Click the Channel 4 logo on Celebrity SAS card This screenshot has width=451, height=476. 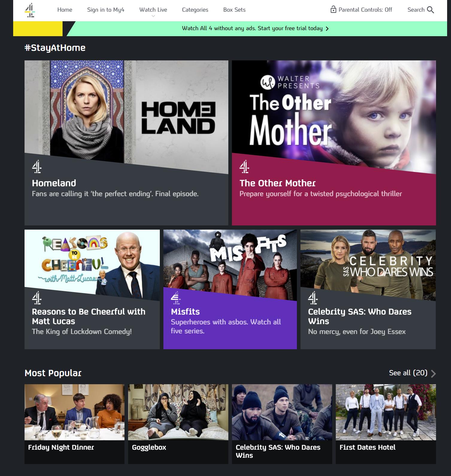313,298
